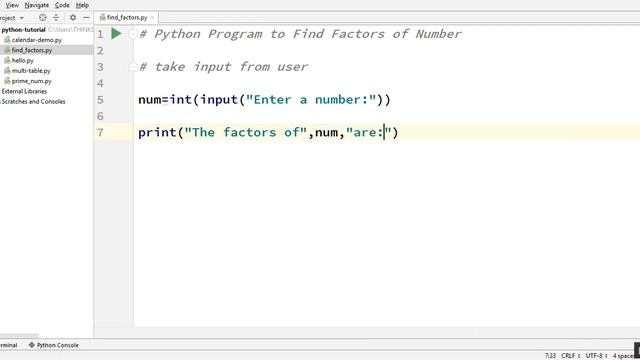The height and width of the screenshot is (360, 640).
Task: Close the find_factors.py editor tab
Action: coord(152,17)
